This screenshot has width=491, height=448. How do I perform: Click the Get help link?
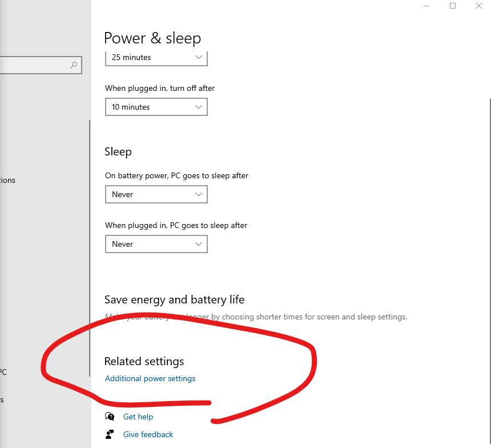[x=138, y=417]
